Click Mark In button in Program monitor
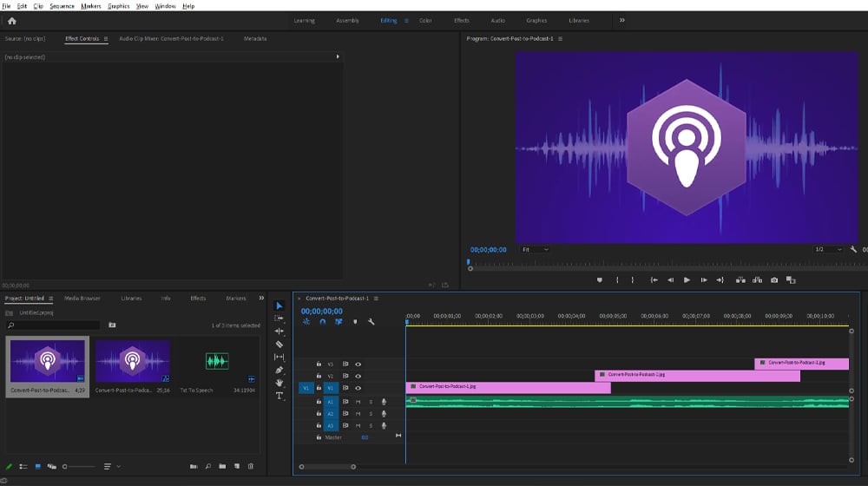 point(617,280)
